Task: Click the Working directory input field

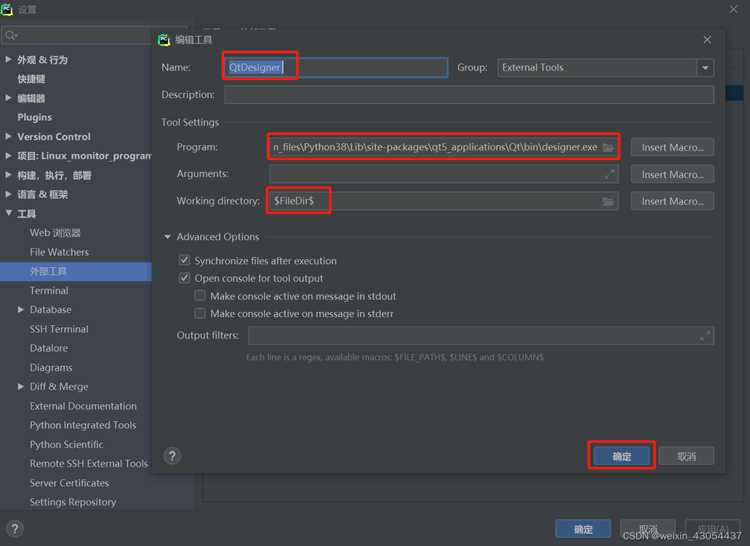Action: [443, 201]
